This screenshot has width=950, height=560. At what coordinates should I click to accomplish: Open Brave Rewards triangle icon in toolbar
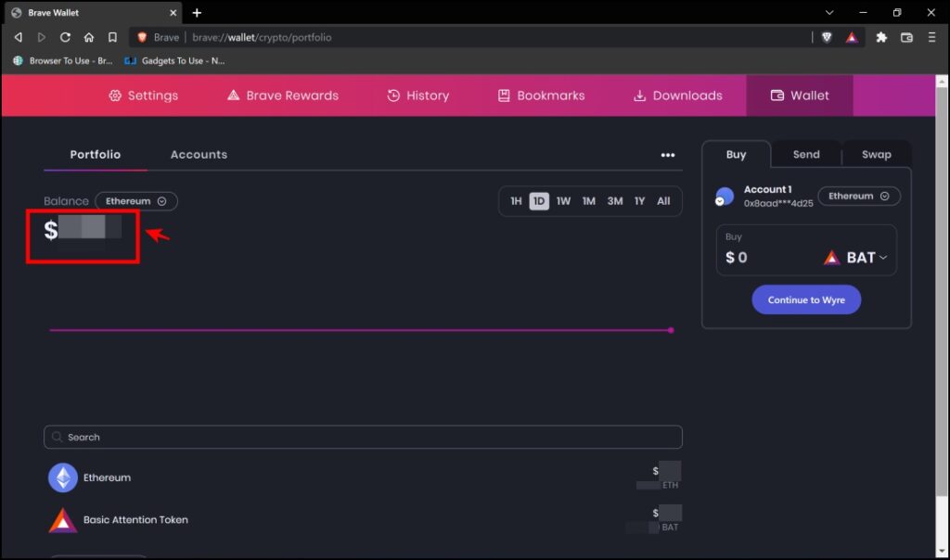click(852, 37)
